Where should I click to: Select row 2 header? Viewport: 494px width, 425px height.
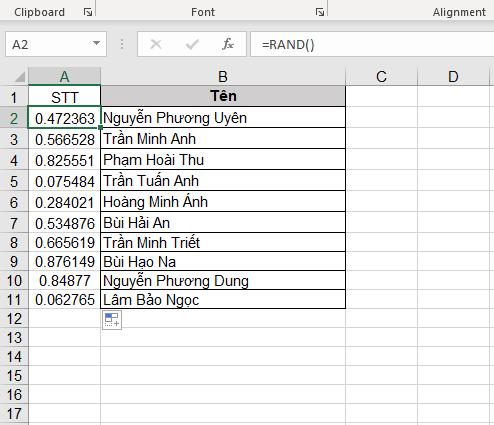click(14, 118)
